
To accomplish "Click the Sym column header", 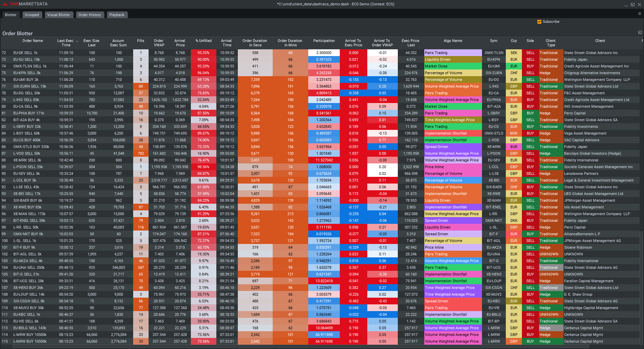I will click(x=494, y=41).
